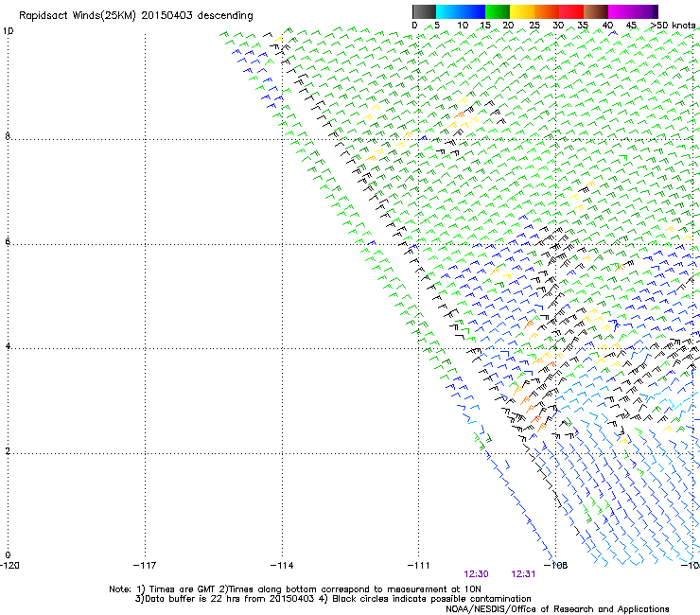Click the 'NOAA/NESDIS/Office of Research and Applications' credit
Viewport: 700px width, 615px height.
click(x=557, y=609)
